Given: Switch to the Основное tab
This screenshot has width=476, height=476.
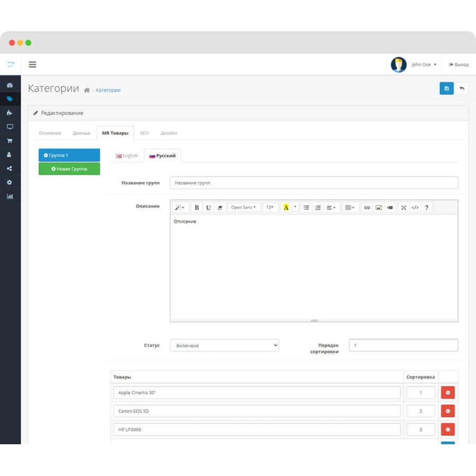Looking at the screenshot, I should click(x=50, y=133).
